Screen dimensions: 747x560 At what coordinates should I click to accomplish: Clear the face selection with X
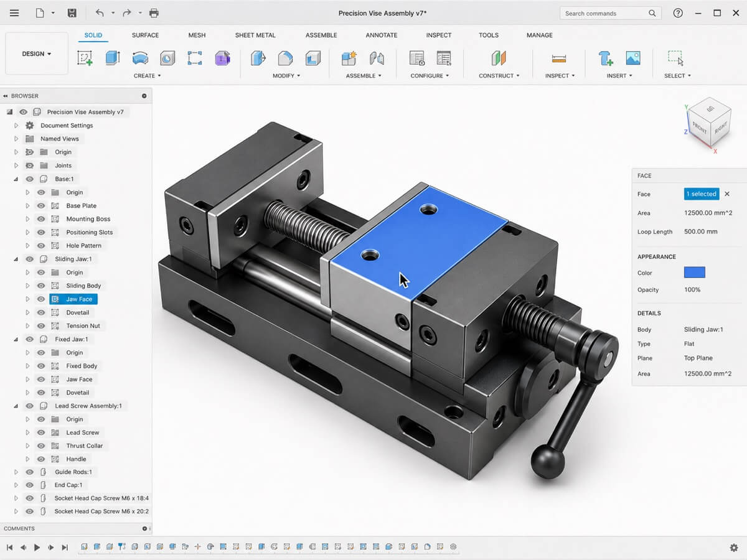coord(727,194)
